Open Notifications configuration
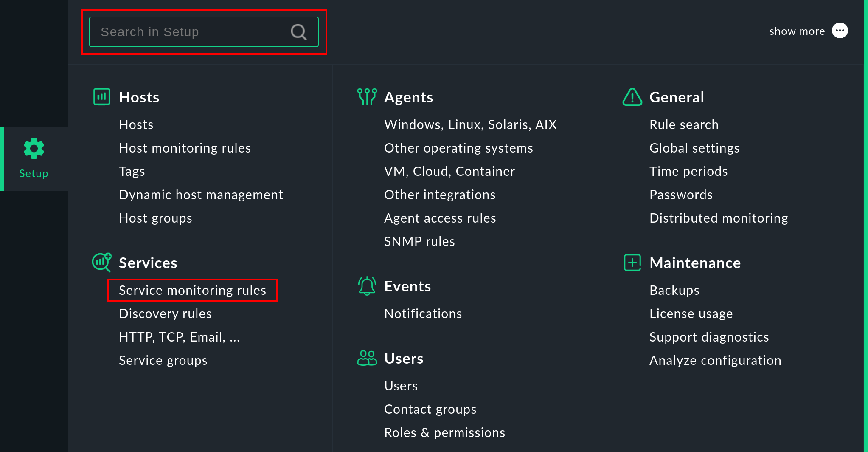 (x=423, y=314)
